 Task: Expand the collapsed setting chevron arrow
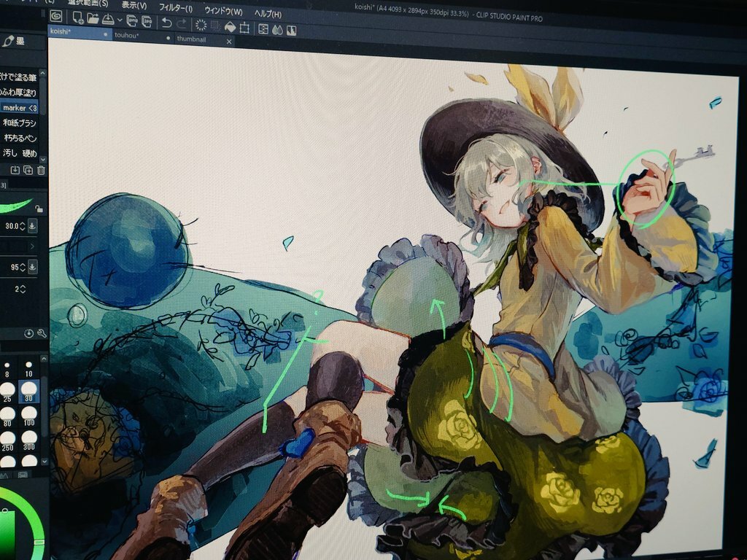(32, 246)
